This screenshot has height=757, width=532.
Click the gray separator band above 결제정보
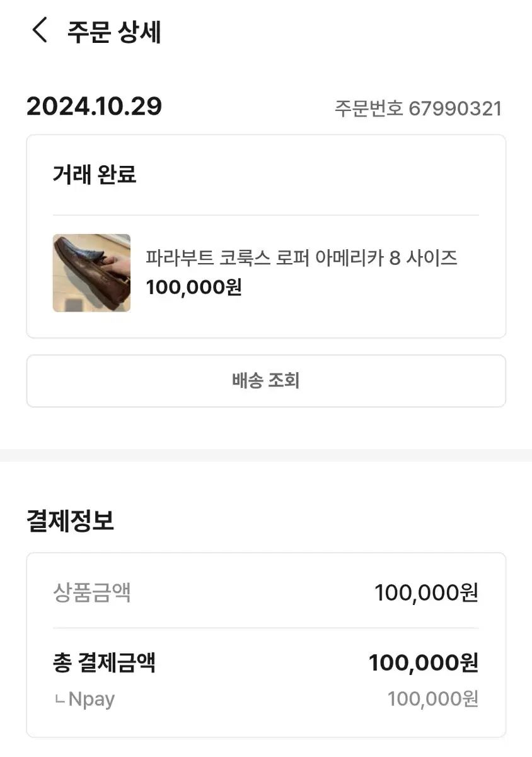tap(265, 455)
